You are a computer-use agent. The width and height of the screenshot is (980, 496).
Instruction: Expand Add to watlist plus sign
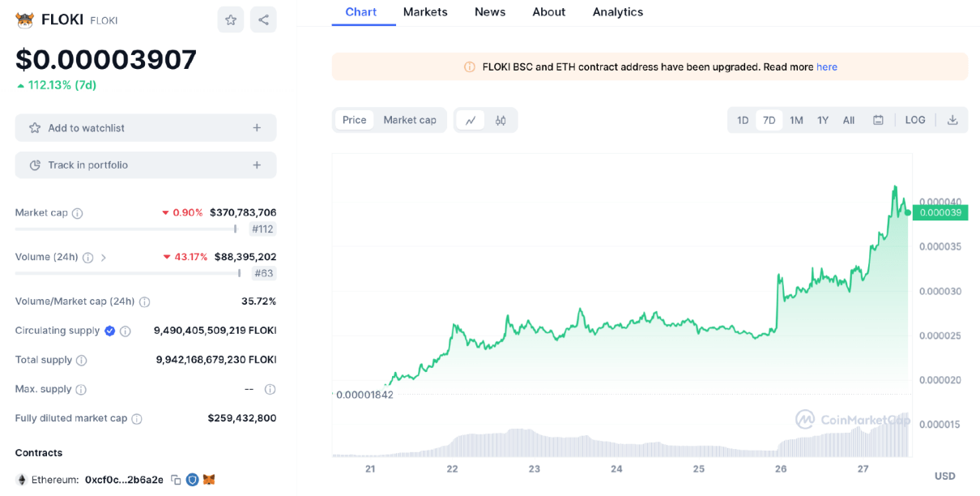click(x=257, y=128)
